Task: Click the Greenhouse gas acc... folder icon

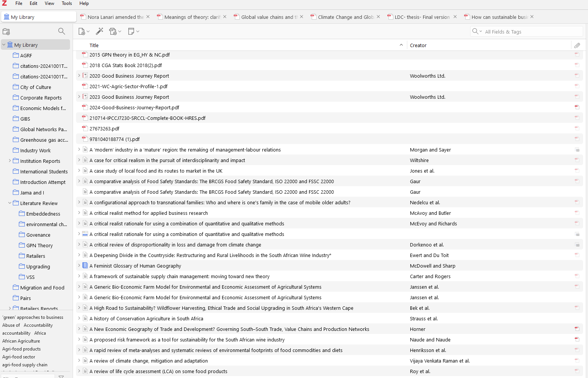Action: [x=16, y=139]
